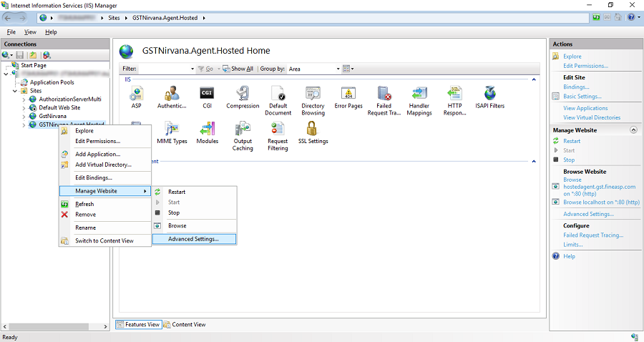644x342 pixels.
Task: Collapse the Manage Website actions section
Action: pos(634,130)
